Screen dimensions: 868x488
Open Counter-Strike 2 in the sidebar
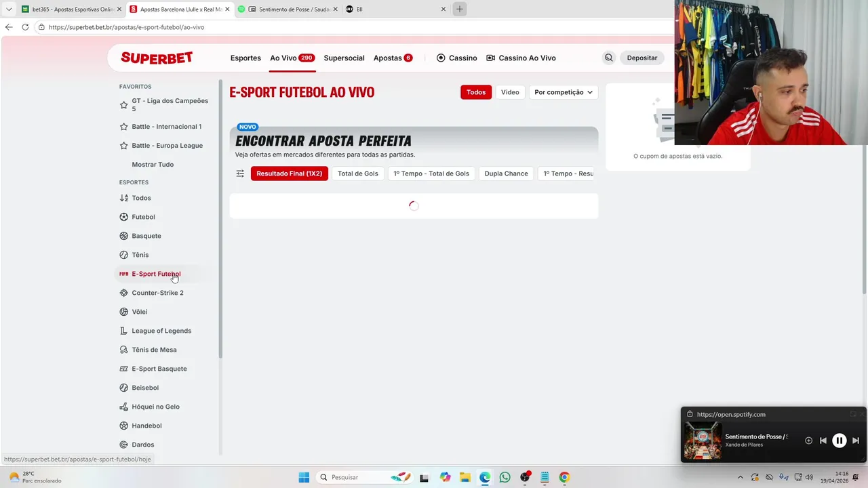coord(157,293)
